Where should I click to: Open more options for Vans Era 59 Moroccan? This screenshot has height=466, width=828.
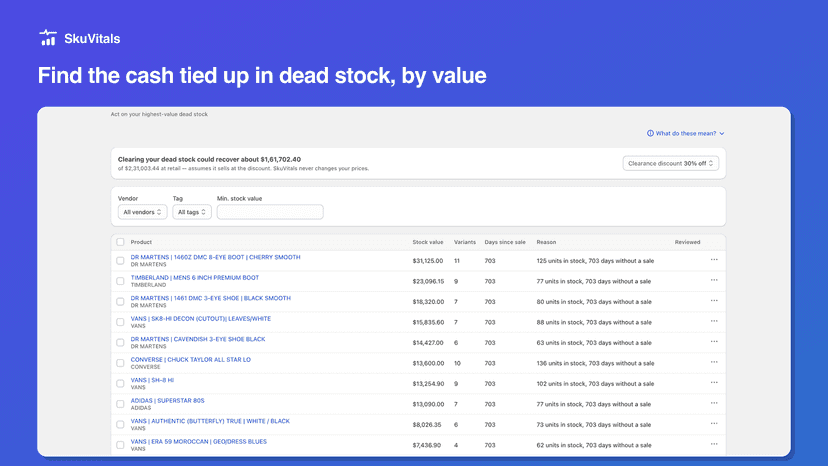[x=714, y=444]
